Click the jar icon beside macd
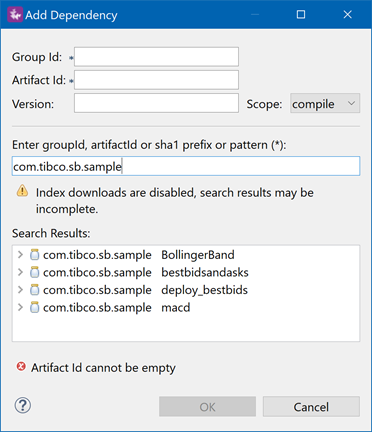The height and width of the screenshot is (432, 372). point(34,307)
